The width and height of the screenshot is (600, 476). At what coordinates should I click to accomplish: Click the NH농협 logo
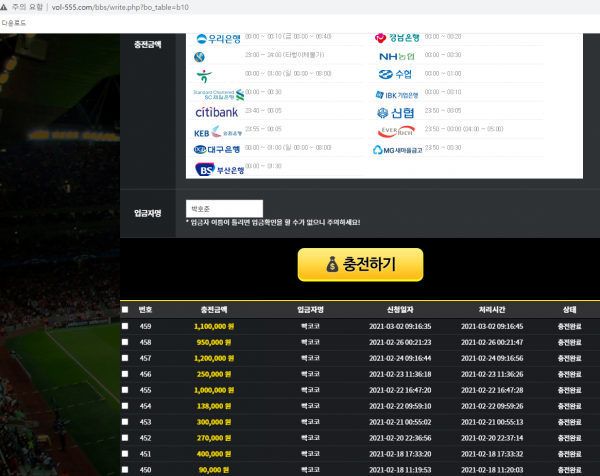(397, 57)
